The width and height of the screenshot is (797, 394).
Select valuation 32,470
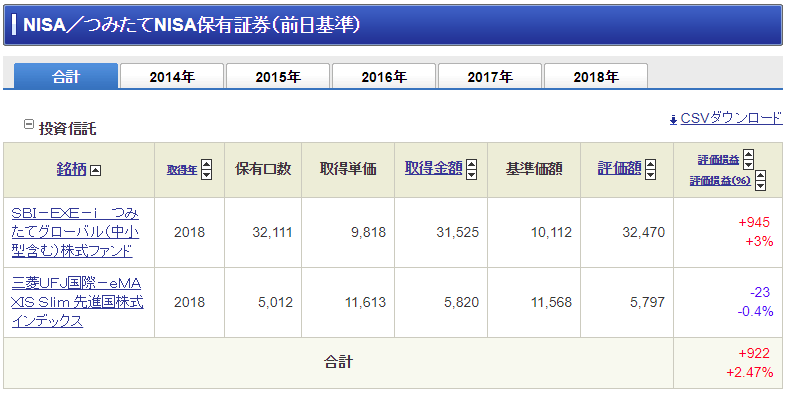tap(643, 233)
